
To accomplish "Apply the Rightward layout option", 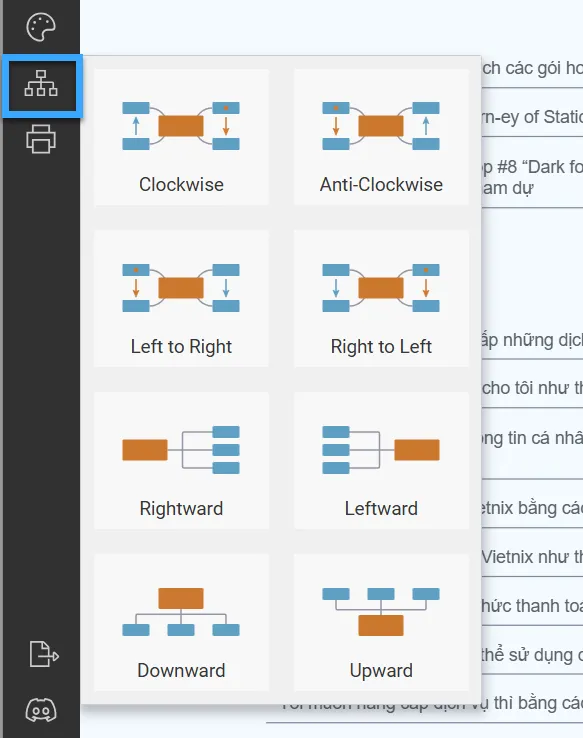I will click(x=181, y=460).
